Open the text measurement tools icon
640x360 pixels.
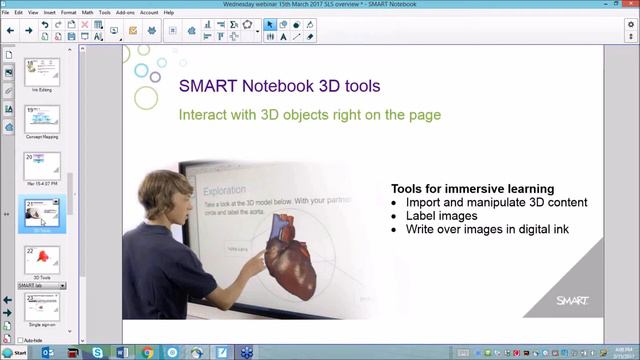click(x=98, y=37)
